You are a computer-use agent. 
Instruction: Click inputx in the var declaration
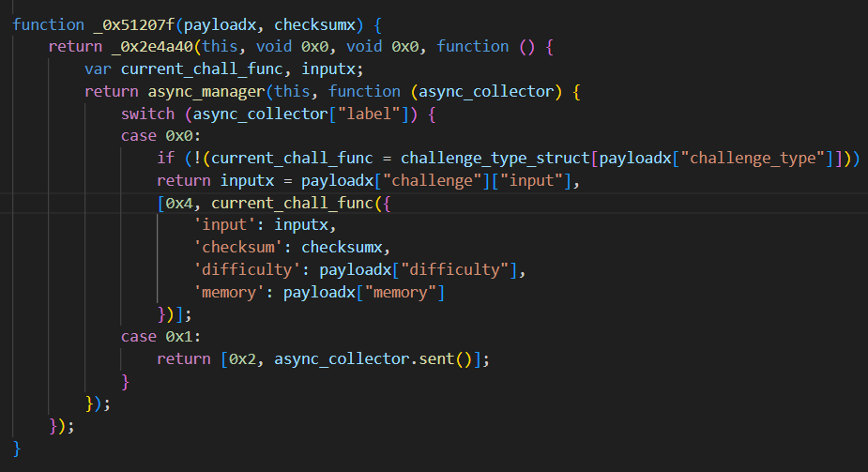tap(328, 69)
